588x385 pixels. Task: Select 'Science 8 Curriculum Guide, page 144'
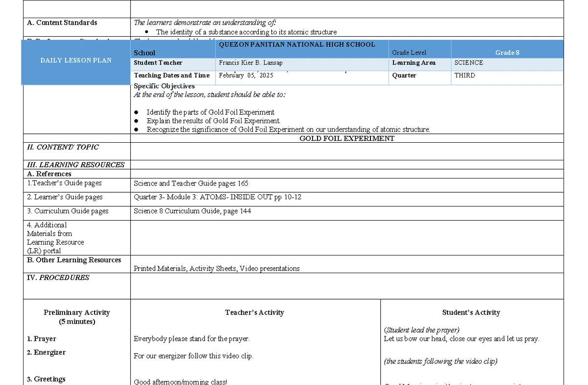click(x=193, y=211)
